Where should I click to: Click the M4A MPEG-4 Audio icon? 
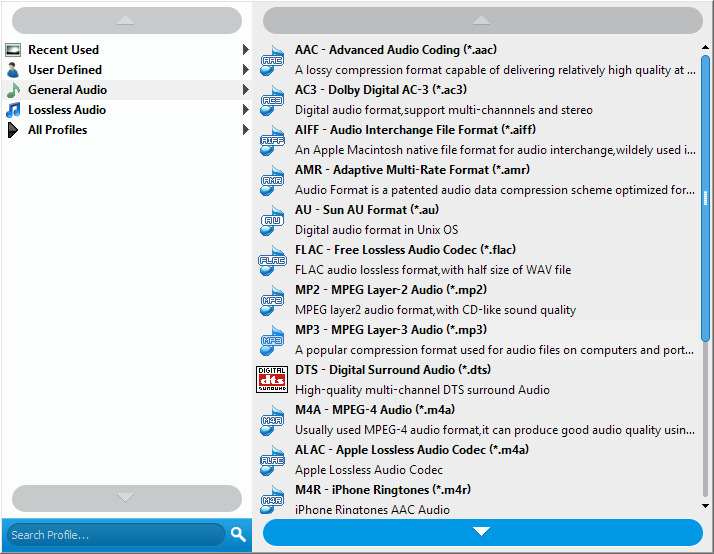(x=272, y=421)
